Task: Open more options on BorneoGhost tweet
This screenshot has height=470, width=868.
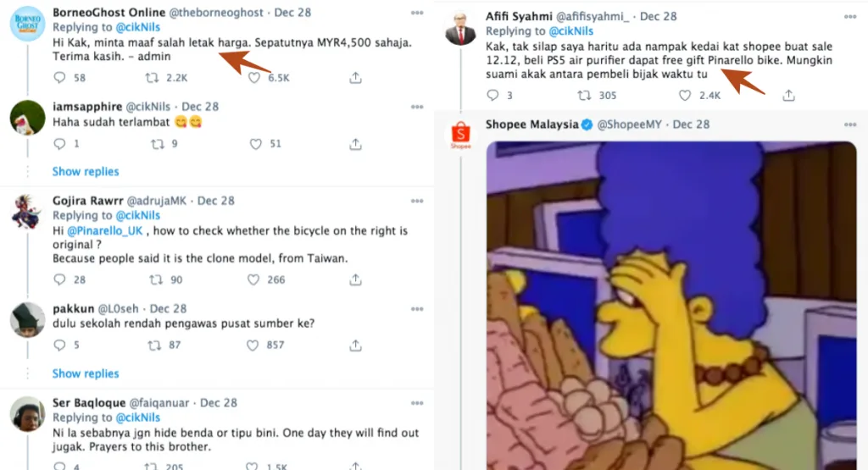Action: click(x=416, y=14)
